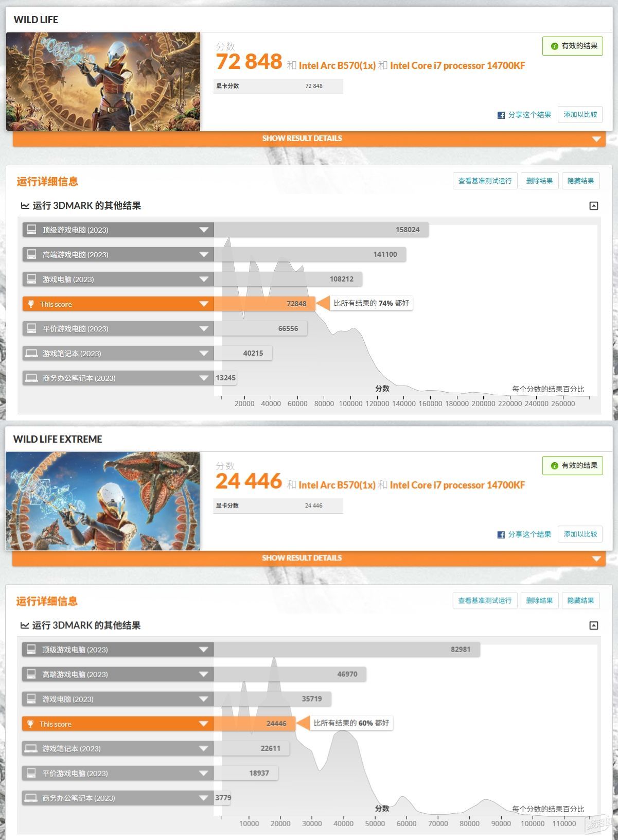The image size is (618, 840).
Task: Click trophy icon on Wild Life Extreme This score row
Action: 30,724
